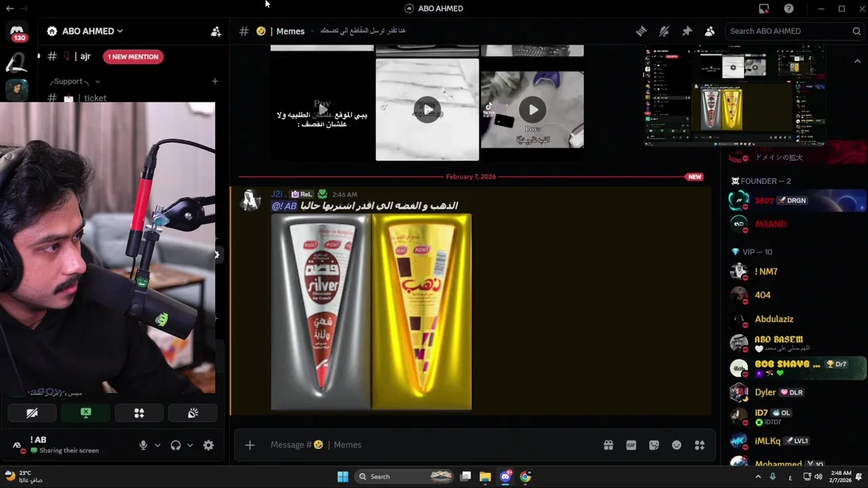This screenshot has width=868, height=488.
Task: Open the Help question mark icon
Action: click(x=789, y=9)
